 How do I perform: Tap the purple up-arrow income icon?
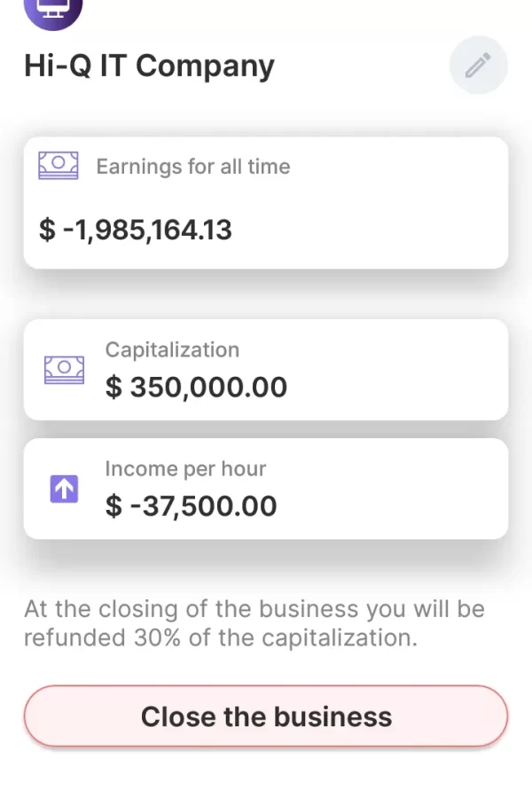[64, 489]
